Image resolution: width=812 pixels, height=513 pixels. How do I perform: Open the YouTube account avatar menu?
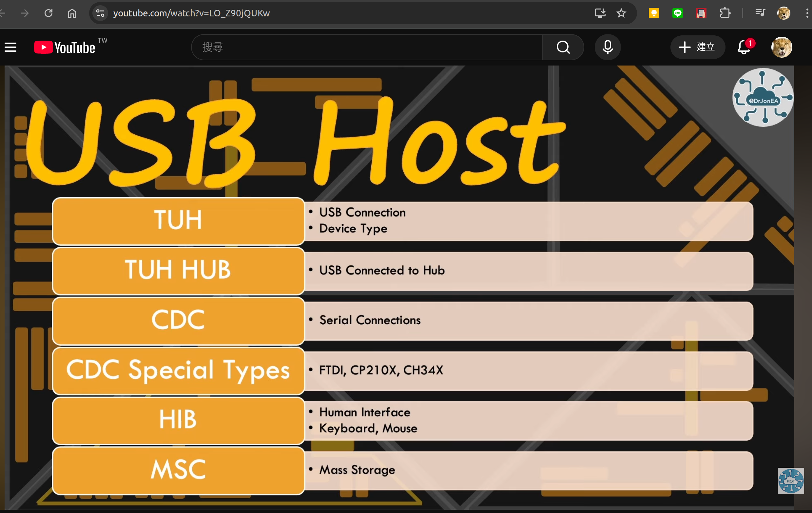(x=781, y=47)
